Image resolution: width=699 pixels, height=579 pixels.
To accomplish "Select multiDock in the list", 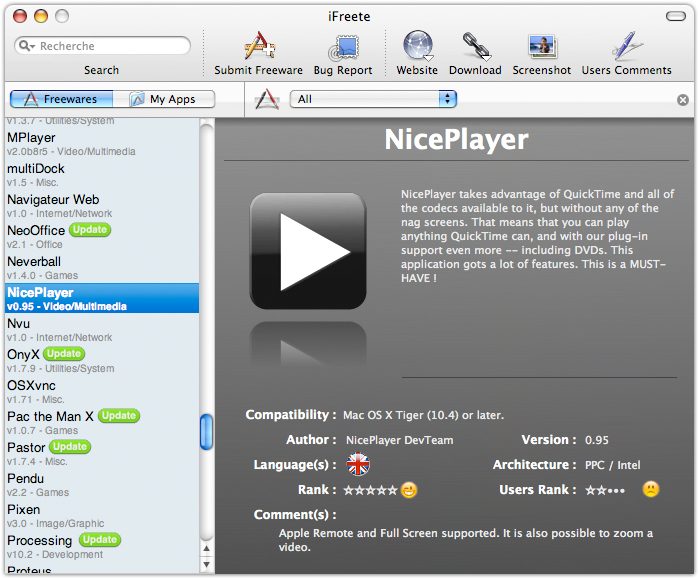I will [102, 175].
